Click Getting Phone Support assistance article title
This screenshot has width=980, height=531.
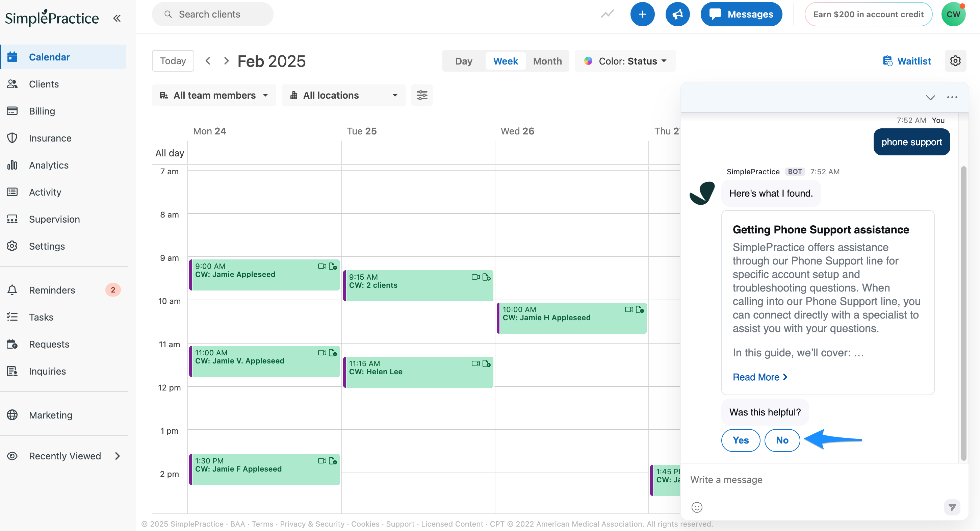point(821,230)
